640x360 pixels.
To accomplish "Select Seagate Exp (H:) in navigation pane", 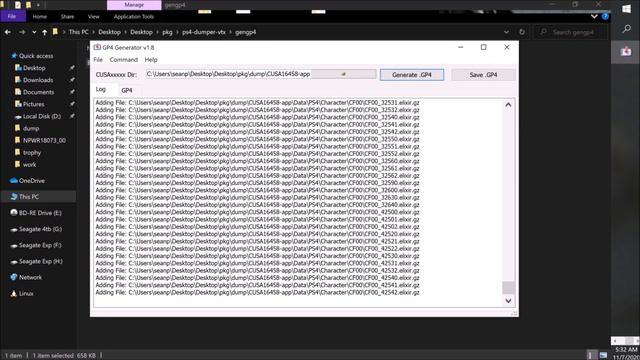I will [x=40, y=261].
